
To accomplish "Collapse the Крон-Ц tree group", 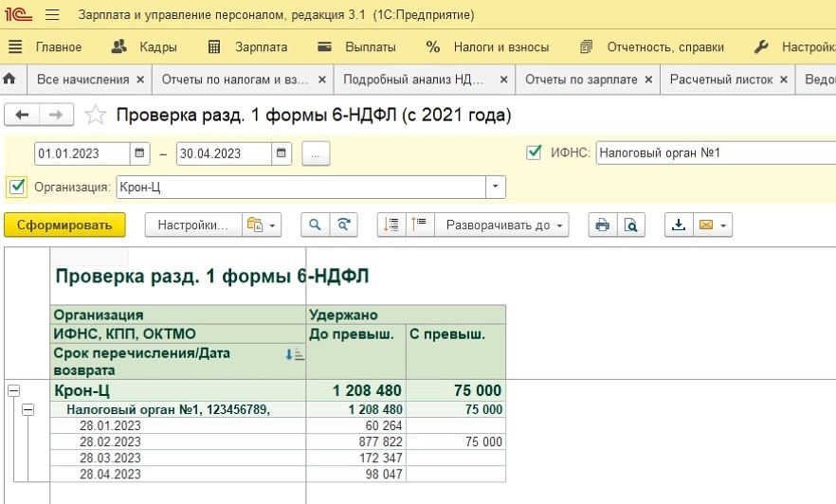I will (14, 390).
